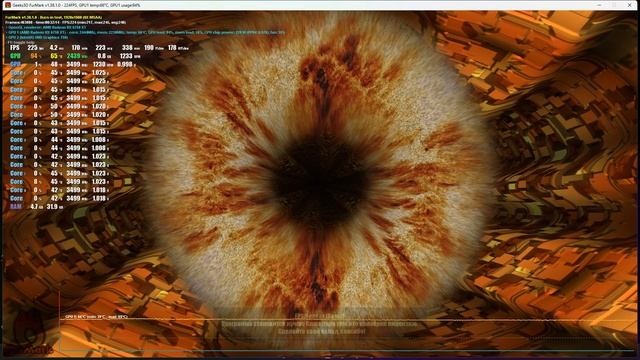Minimize the FurMark window
640x360 pixels.
[599, 5]
